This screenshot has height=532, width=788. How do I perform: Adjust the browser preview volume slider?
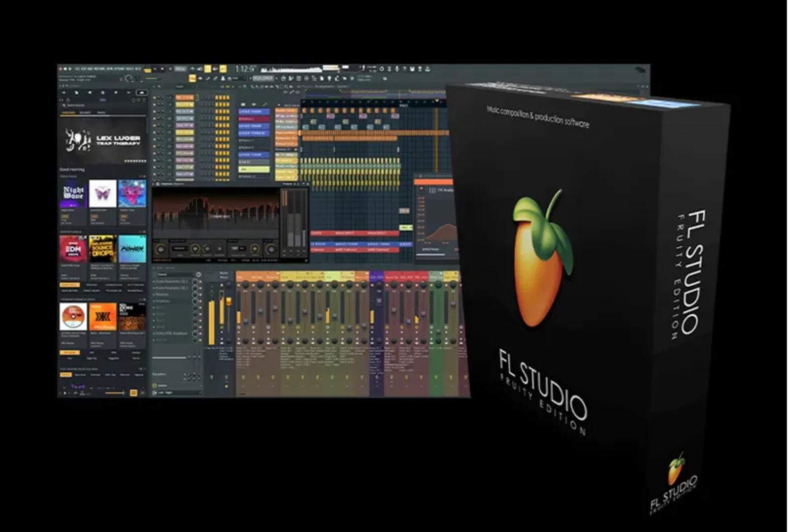point(115,393)
